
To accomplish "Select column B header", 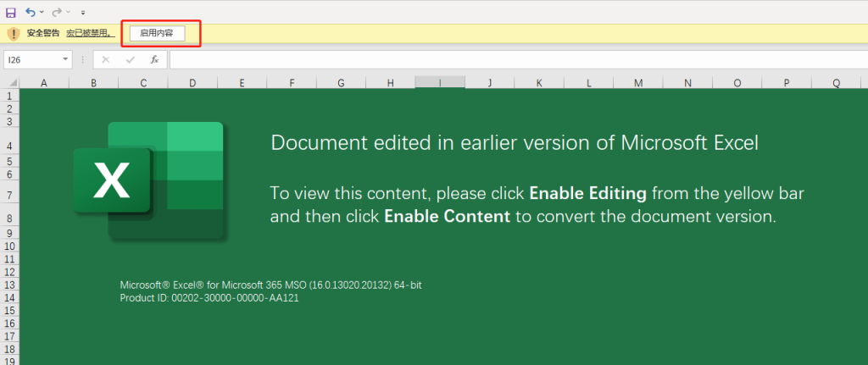I will coord(93,83).
